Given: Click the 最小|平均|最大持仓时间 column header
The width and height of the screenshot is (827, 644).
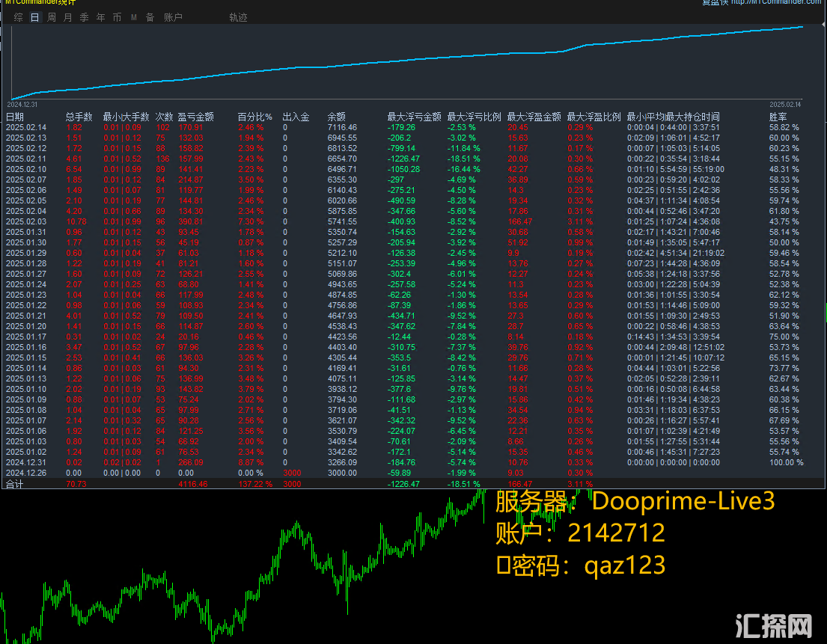Looking at the screenshot, I should pyautogui.click(x=674, y=117).
